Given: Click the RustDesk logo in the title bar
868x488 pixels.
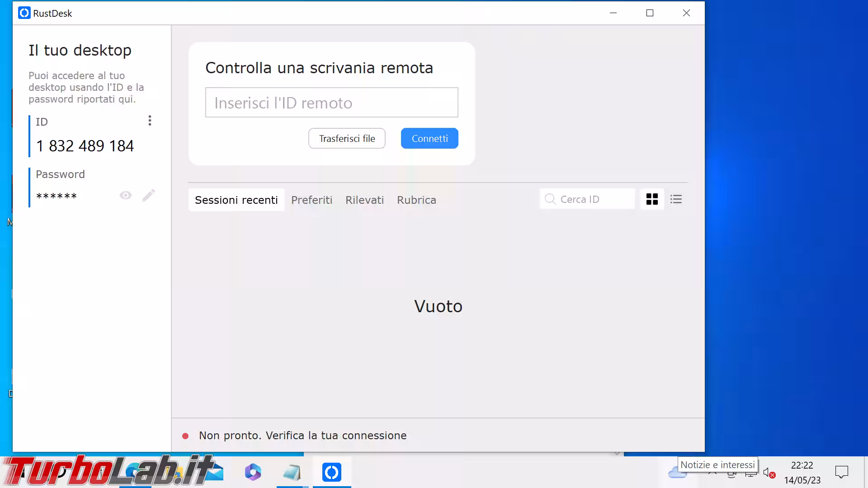Looking at the screenshot, I should 24,13.
